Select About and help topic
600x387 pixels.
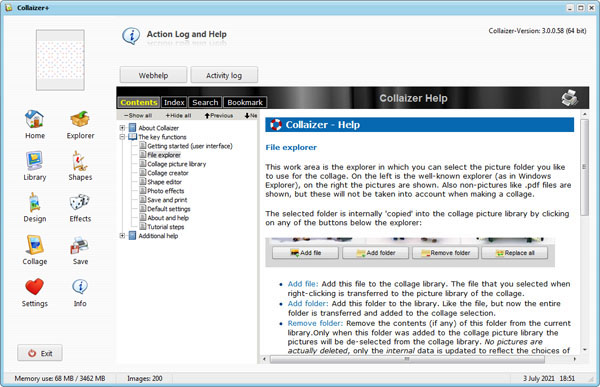(168, 217)
